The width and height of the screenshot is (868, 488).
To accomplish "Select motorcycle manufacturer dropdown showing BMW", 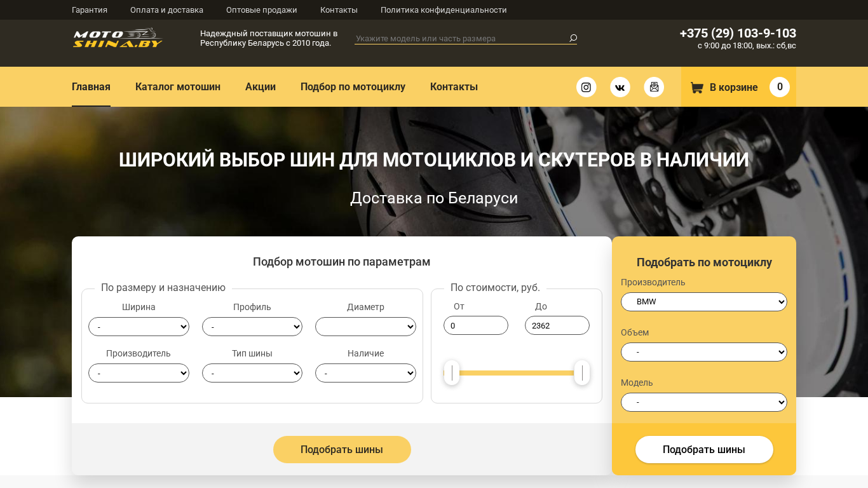I will pyautogui.click(x=703, y=302).
